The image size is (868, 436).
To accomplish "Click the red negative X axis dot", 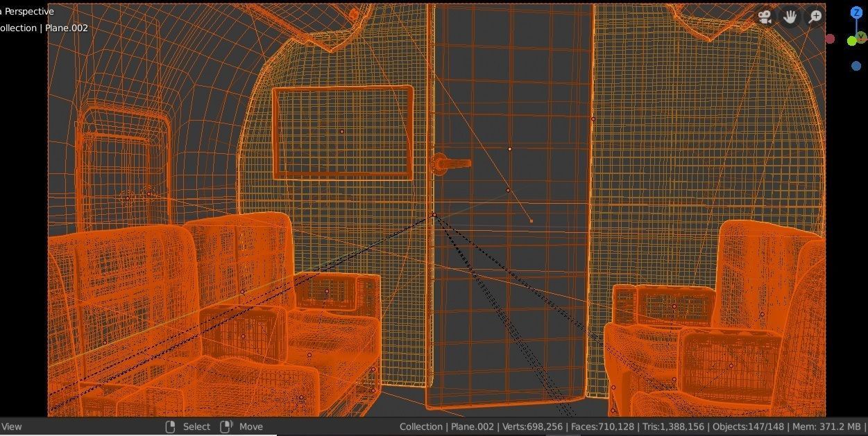I will (830, 39).
